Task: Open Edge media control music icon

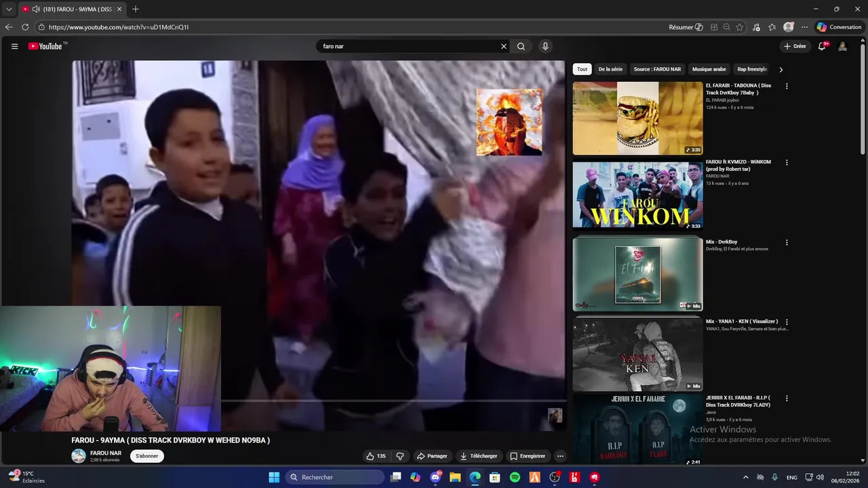Action: [x=757, y=27]
